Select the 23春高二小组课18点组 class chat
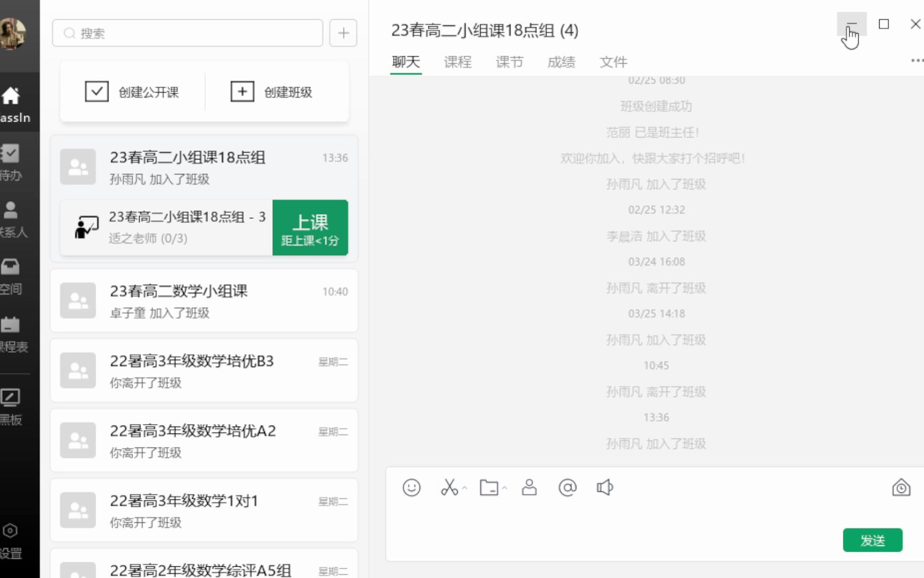The image size is (924, 578). pyautogui.click(x=204, y=166)
